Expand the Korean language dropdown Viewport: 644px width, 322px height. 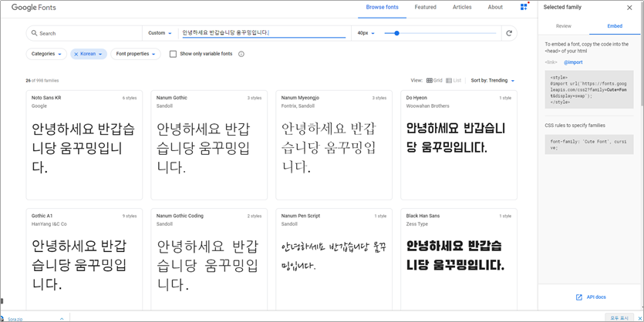100,54
